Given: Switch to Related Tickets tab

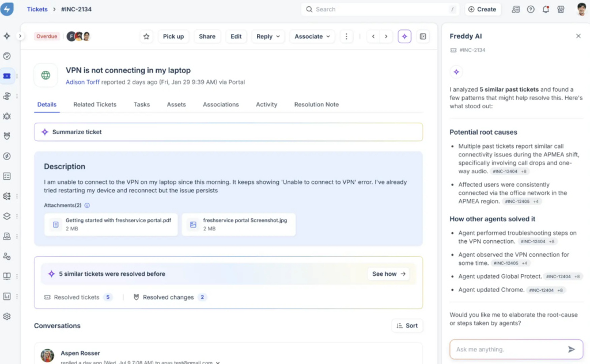Looking at the screenshot, I should click(x=95, y=105).
